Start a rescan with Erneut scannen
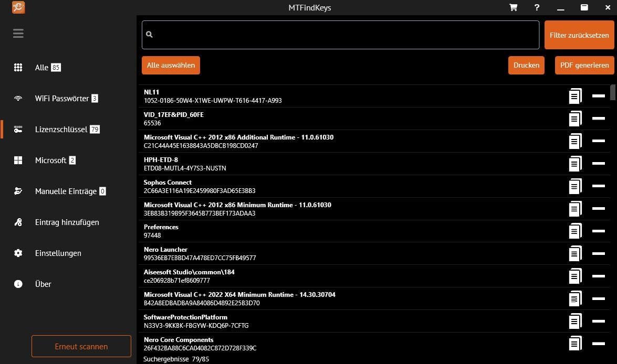Viewport: 617px width, 364px height. pyautogui.click(x=81, y=346)
